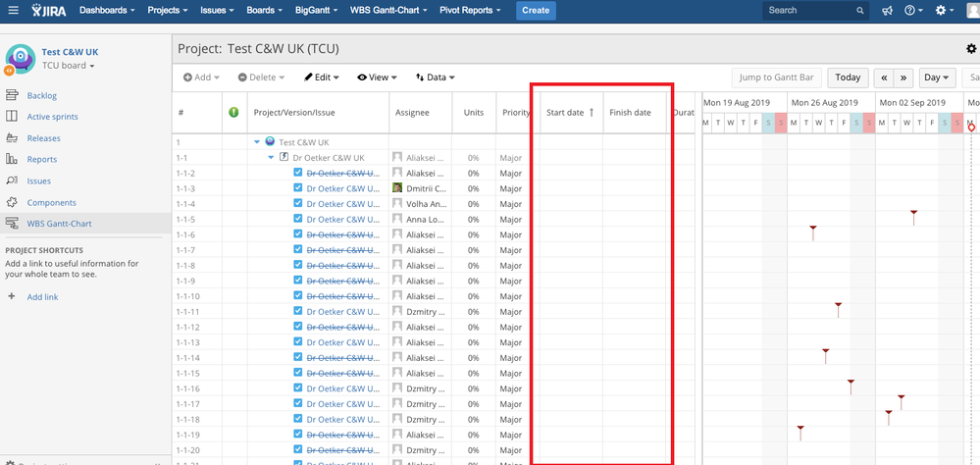Click the task checkbox icon in row 1-1-5
The image size is (980, 465).
(x=298, y=219)
